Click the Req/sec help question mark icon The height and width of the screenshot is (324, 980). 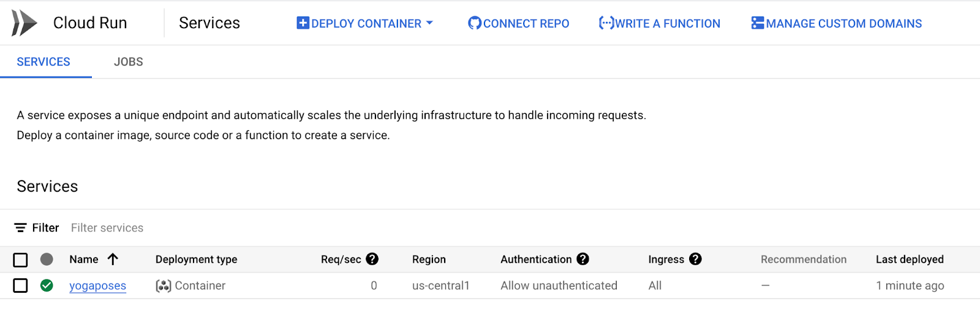tap(372, 259)
